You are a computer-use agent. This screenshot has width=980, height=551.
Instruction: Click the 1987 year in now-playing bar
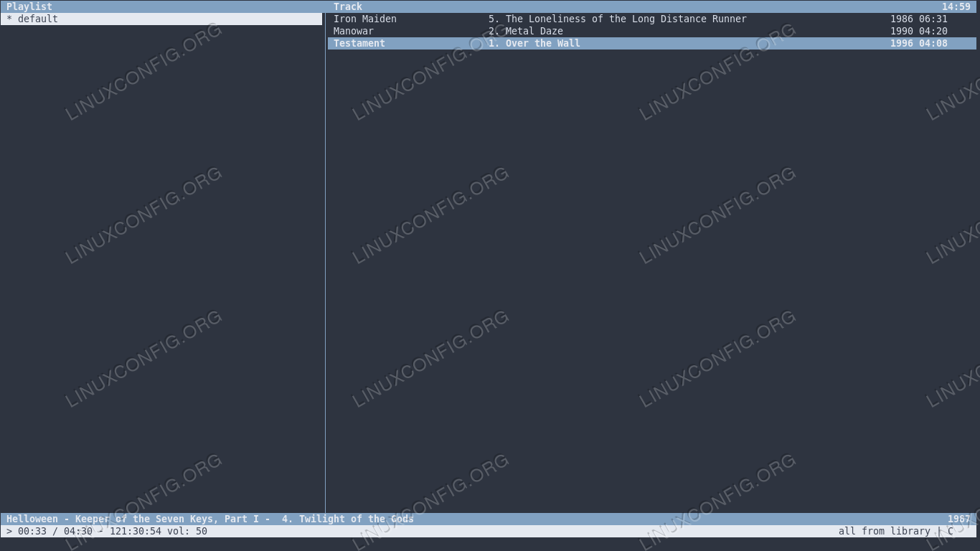coord(959,519)
